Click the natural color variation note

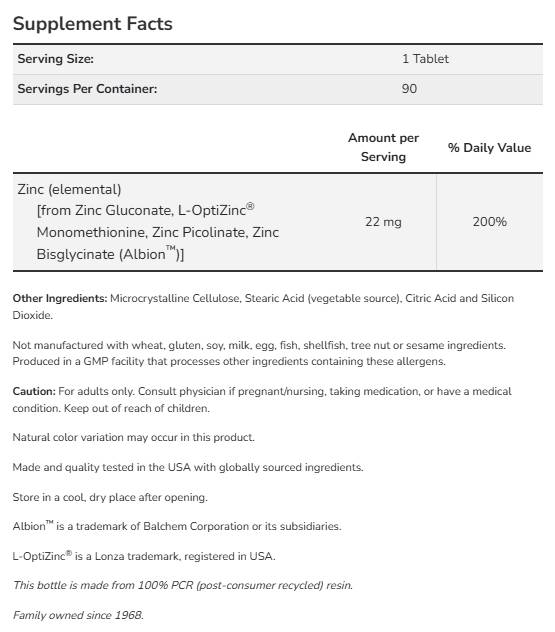coord(133,437)
